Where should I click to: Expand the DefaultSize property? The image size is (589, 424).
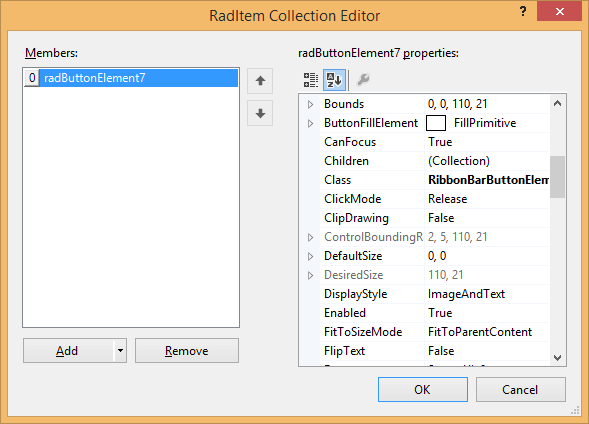[x=310, y=257]
